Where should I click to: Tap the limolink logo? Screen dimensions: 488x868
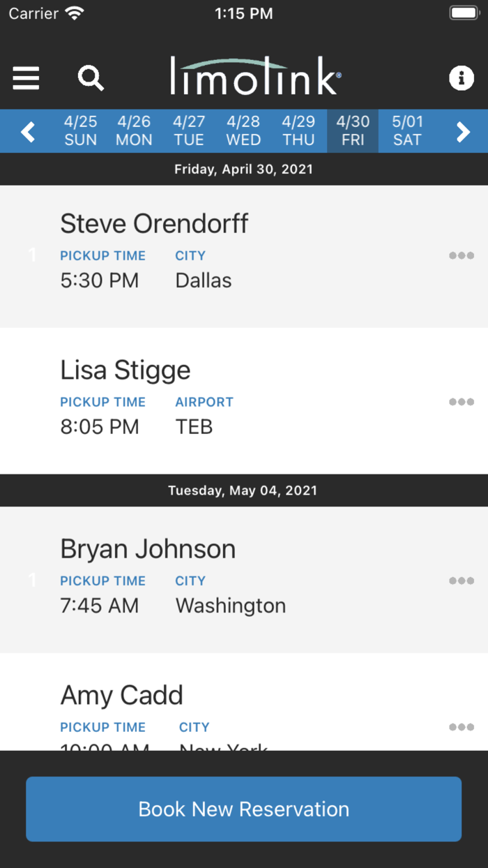point(256,76)
